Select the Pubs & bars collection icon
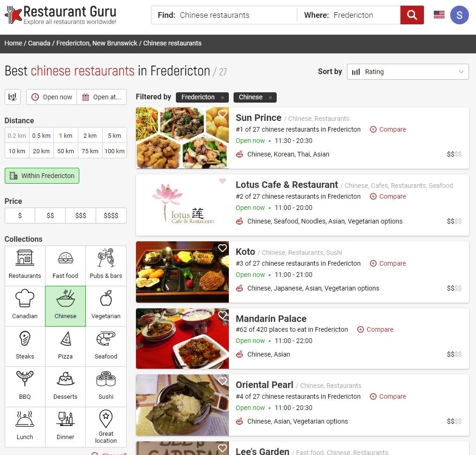Image resolution: width=476 pixels, height=455 pixels. click(106, 266)
